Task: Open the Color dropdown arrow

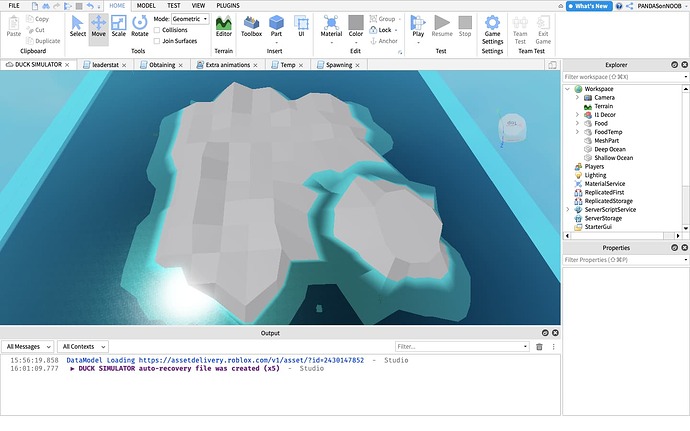Action: click(x=356, y=43)
